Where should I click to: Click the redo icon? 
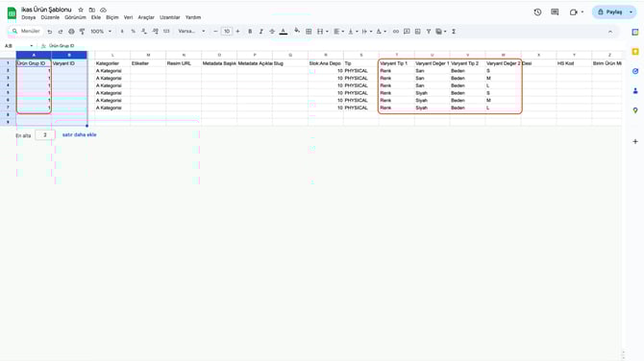click(x=61, y=32)
